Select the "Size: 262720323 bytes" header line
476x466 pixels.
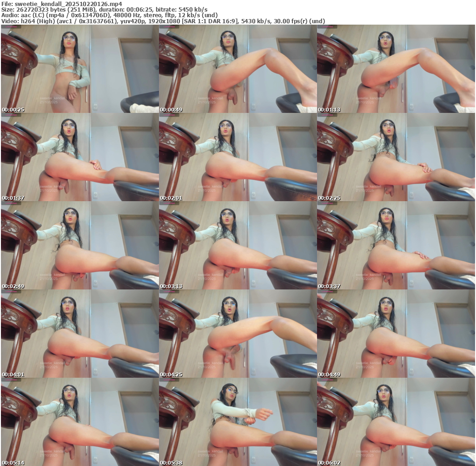pos(105,9)
